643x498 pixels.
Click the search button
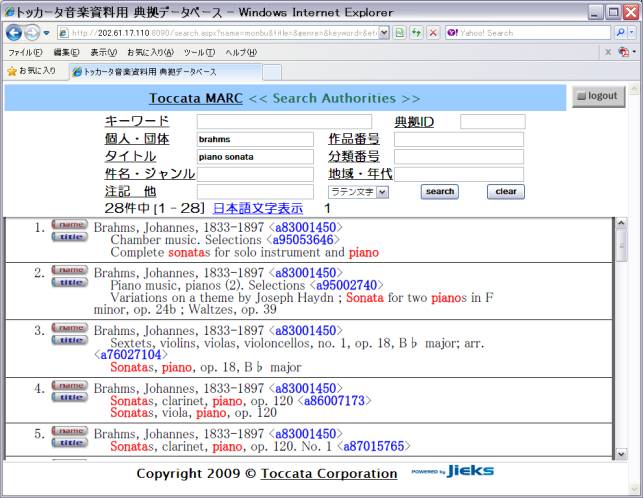tap(440, 192)
